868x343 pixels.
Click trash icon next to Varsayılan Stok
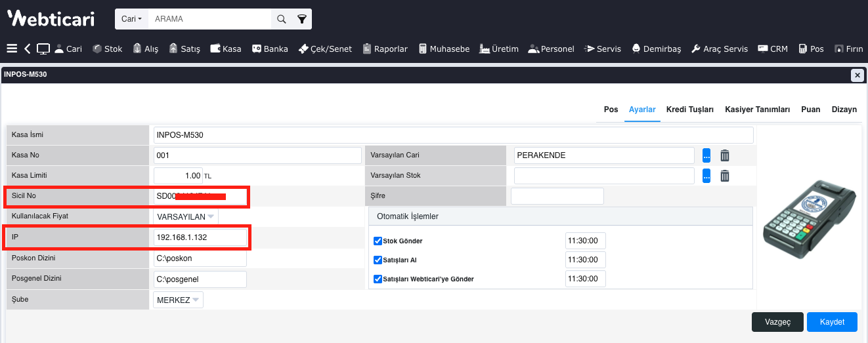click(x=724, y=176)
